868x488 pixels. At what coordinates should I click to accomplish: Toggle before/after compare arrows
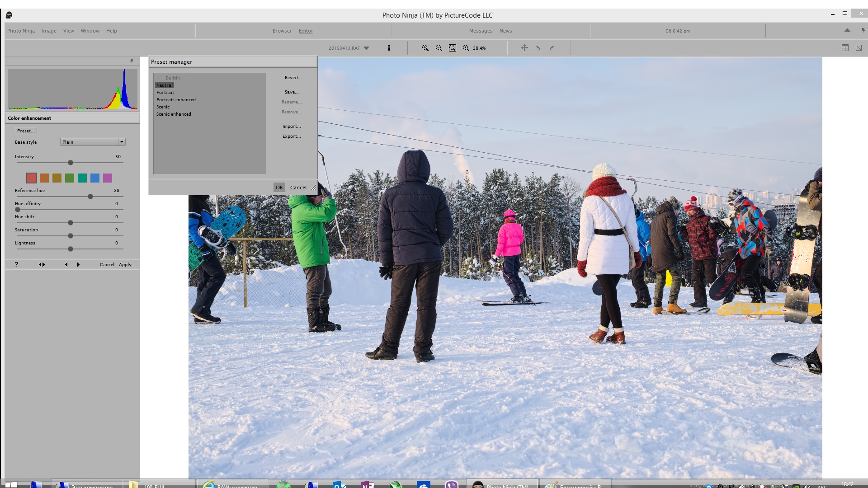[42, 264]
